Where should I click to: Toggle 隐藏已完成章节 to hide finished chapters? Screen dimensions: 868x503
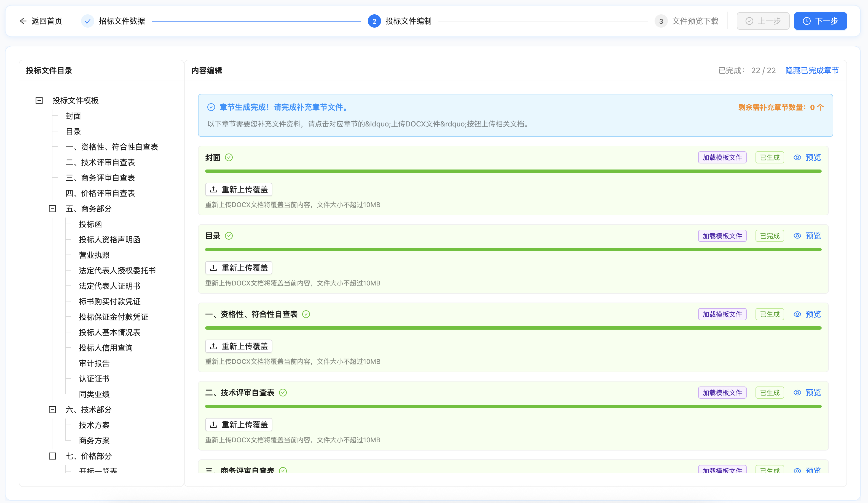(x=812, y=70)
